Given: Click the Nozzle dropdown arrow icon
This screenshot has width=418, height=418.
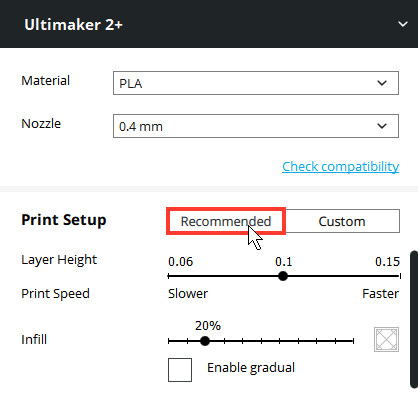Looking at the screenshot, I should (x=382, y=126).
